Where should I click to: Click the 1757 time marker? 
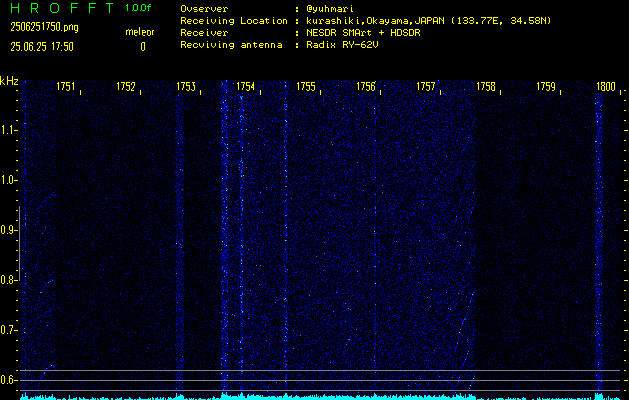[x=426, y=86]
